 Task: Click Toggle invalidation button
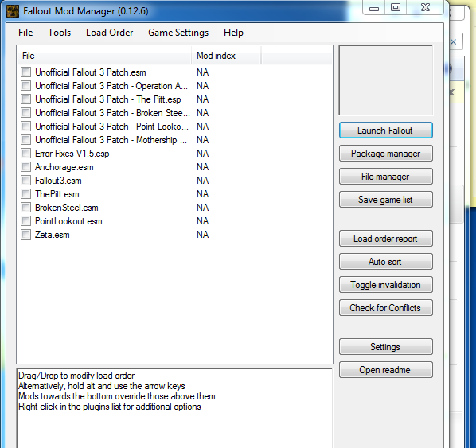tap(385, 285)
